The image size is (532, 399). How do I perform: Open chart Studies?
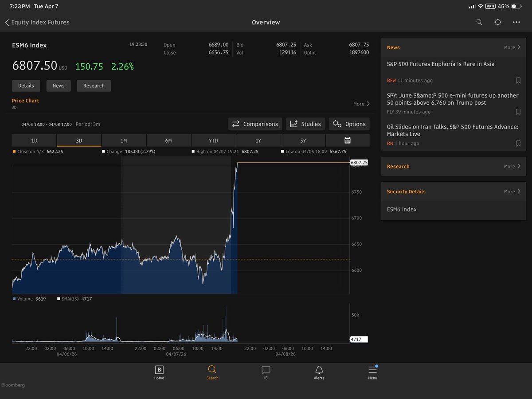click(305, 124)
